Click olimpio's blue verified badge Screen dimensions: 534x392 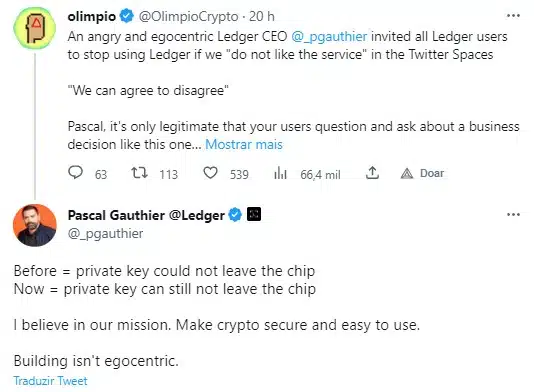tap(127, 16)
